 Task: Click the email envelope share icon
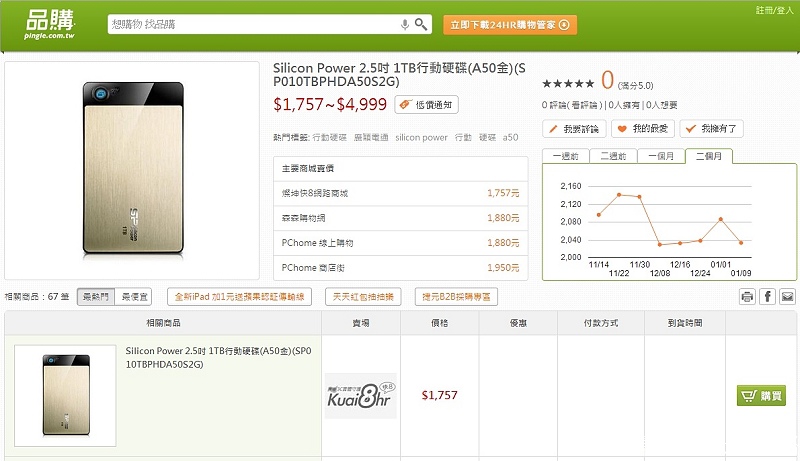[x=787, y=296]
